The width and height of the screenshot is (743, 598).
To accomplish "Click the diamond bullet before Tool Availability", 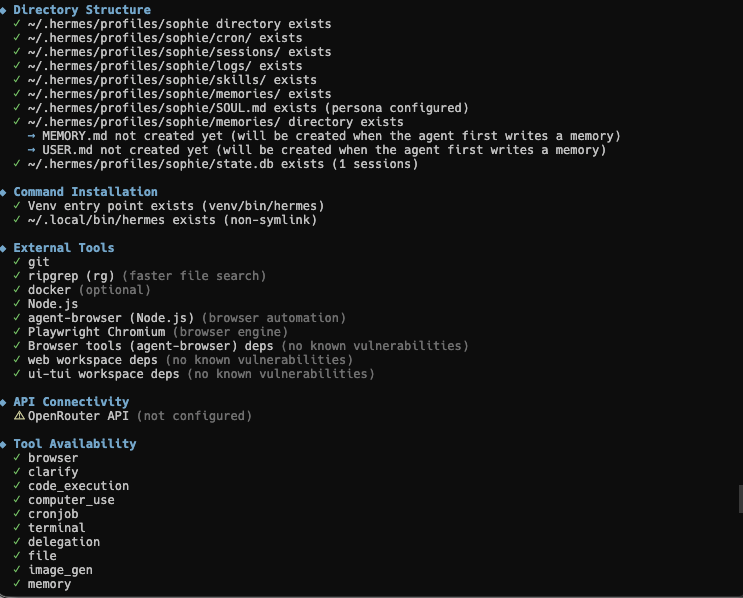I will pyautogui.click(x=3, y=444).
